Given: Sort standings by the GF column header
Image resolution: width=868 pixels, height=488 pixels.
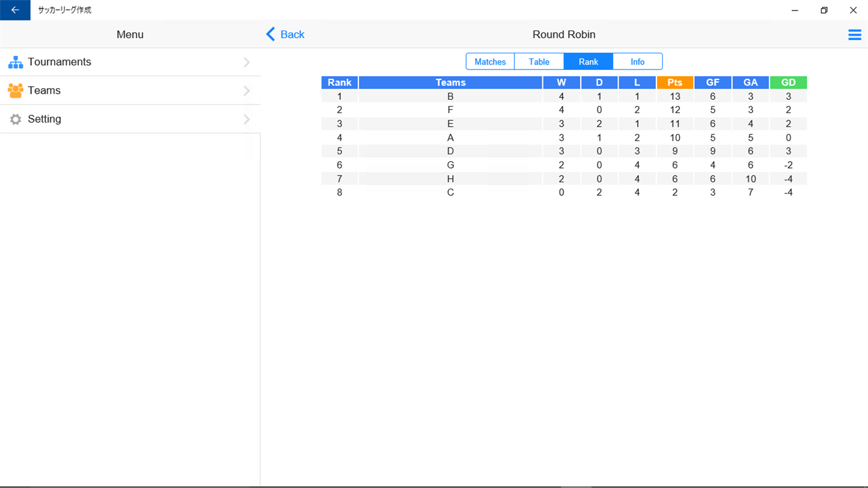Looking at the screenshot, I should [712, 82].
